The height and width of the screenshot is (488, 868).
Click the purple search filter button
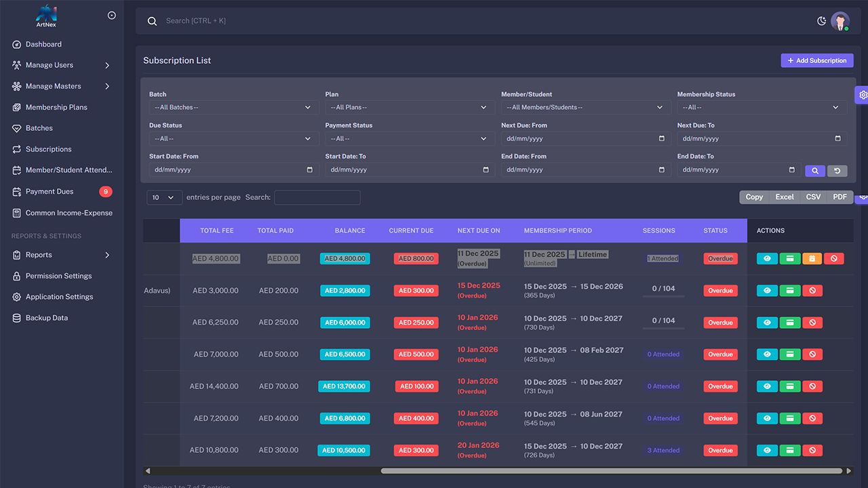click(x=814, y=171)
